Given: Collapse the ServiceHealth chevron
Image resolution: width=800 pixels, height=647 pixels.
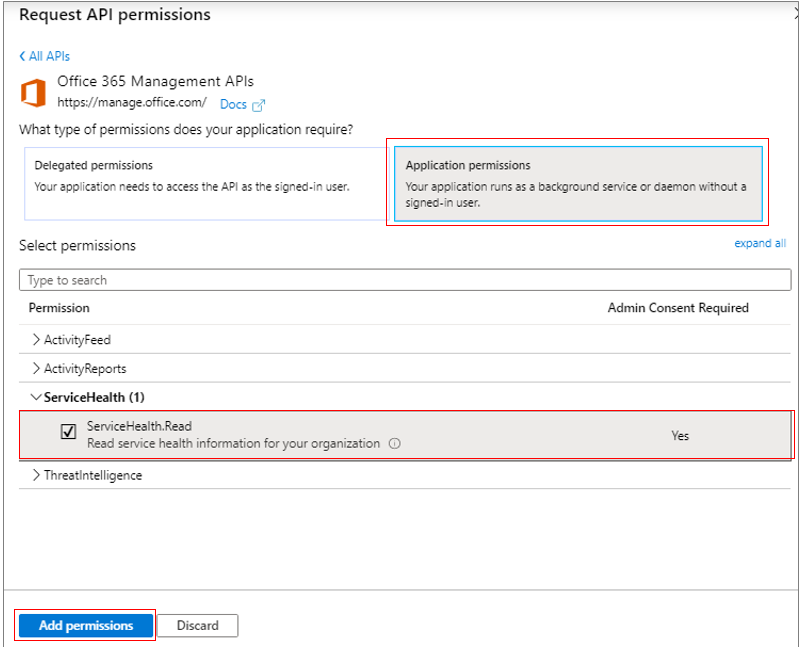Looking at the screenshot, I should pyautogui.click(x=36, y=397).
